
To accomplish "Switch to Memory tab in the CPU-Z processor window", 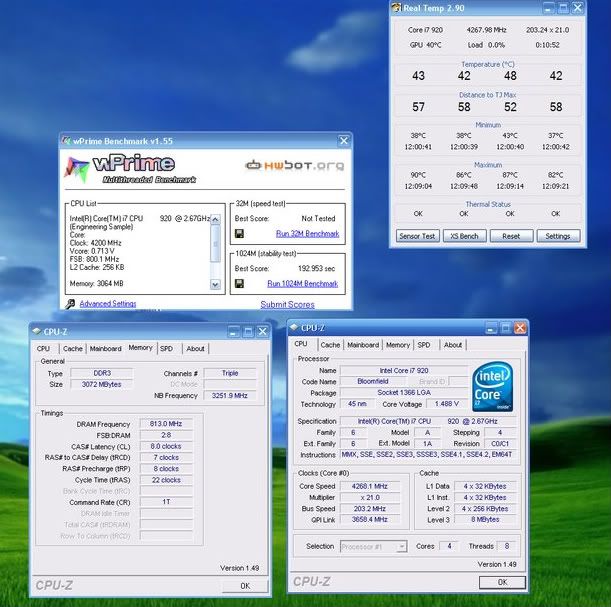I will coord(398,345).
